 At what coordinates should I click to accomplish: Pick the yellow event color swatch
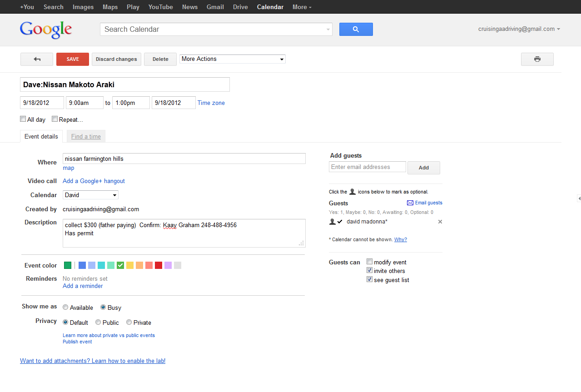point(130,265)
